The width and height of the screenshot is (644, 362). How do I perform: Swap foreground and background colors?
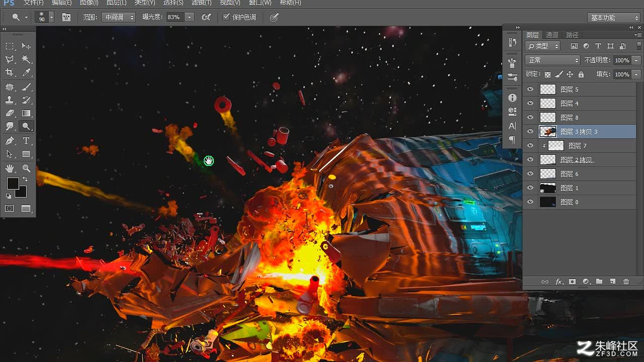(x=25, y=179)
